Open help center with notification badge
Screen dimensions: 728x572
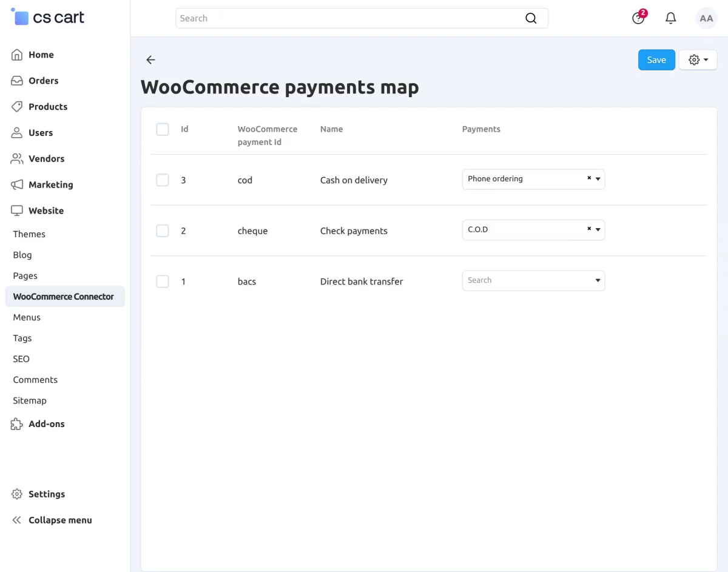pos(639,18)
